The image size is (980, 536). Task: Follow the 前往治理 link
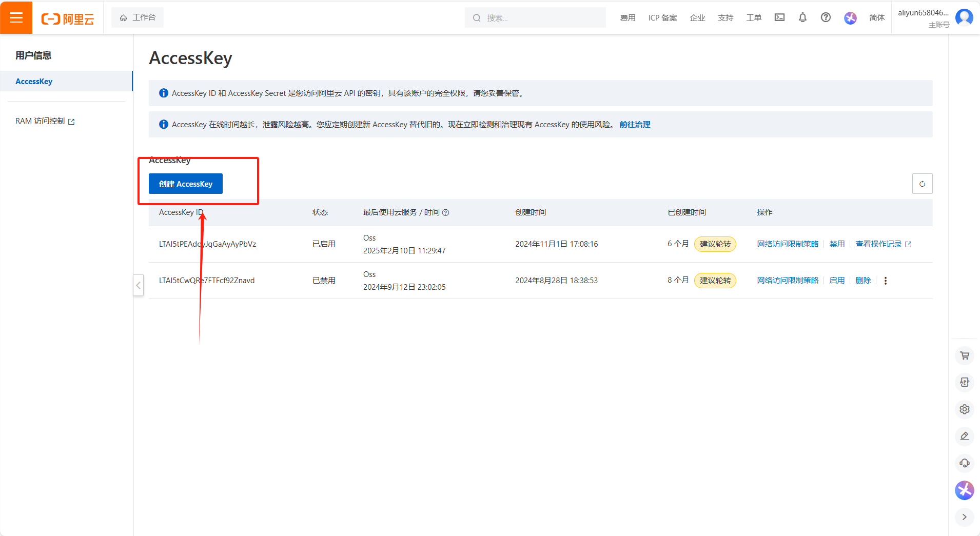(635, 124)
